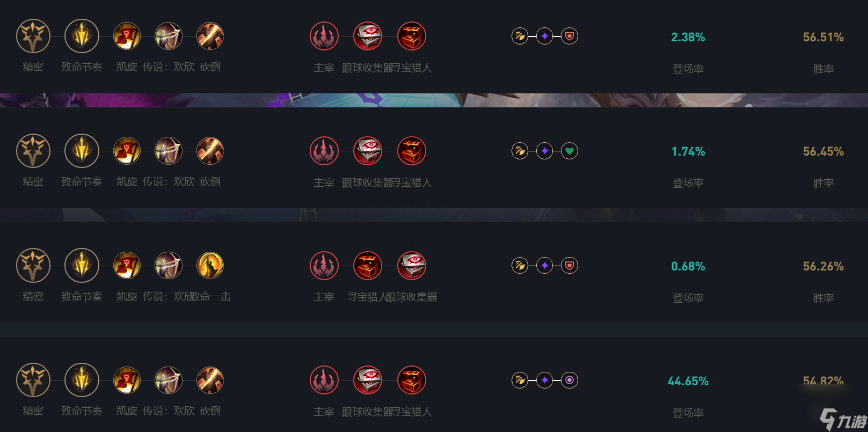Select Legend Alacrity icon in 44.65% row

(x=169, y=380)
